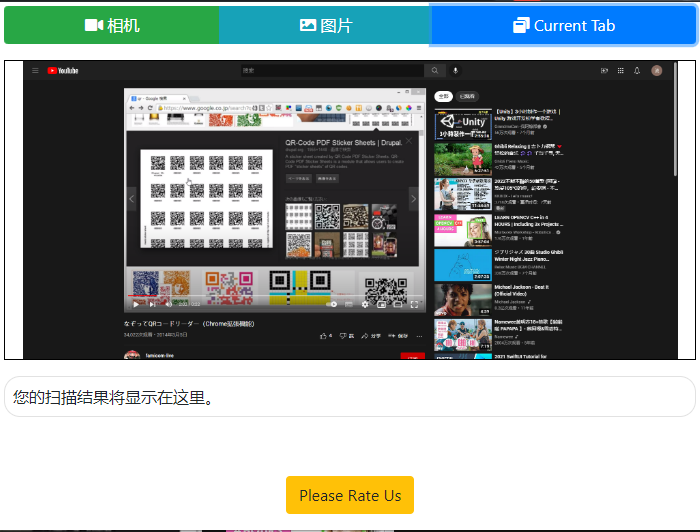Image resolution: width=700 pixels, height=532 pixels.
Task: Switch to theater mode
Action: [x=398, y=304]
